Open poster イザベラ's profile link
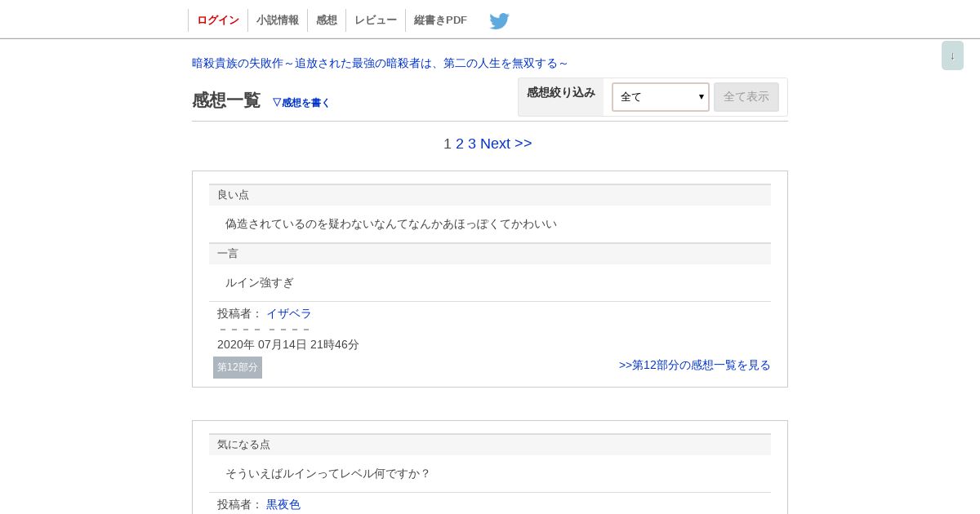 click(289, 313)
